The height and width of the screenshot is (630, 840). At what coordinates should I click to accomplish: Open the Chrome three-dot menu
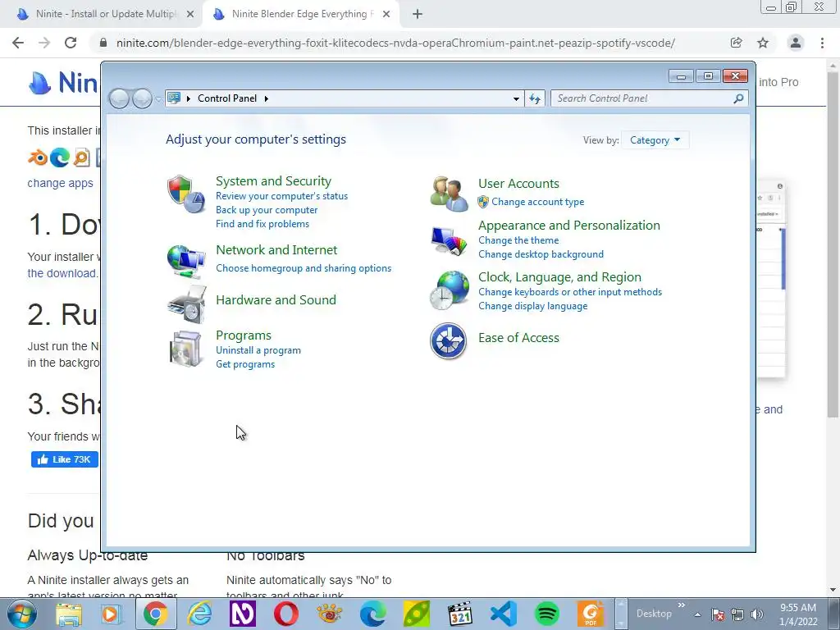point(822,43)
